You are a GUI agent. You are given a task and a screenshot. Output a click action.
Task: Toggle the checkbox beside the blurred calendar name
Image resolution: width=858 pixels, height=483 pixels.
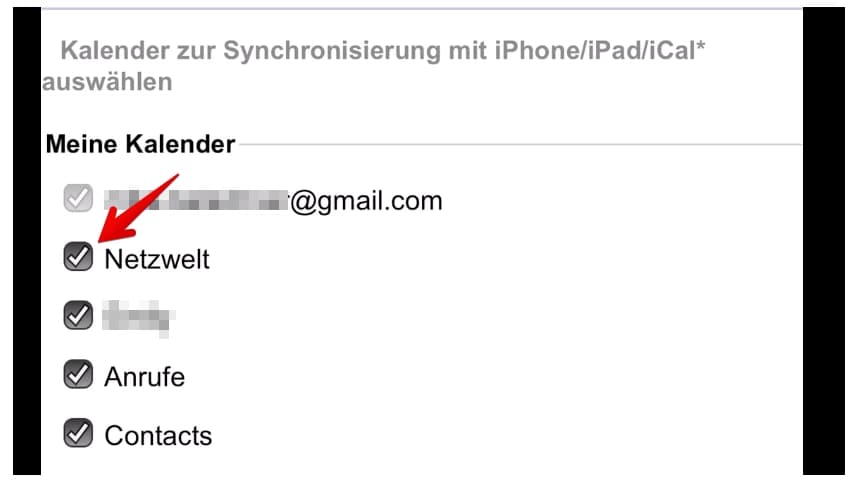pyautogui.click(x=78, y=316)
